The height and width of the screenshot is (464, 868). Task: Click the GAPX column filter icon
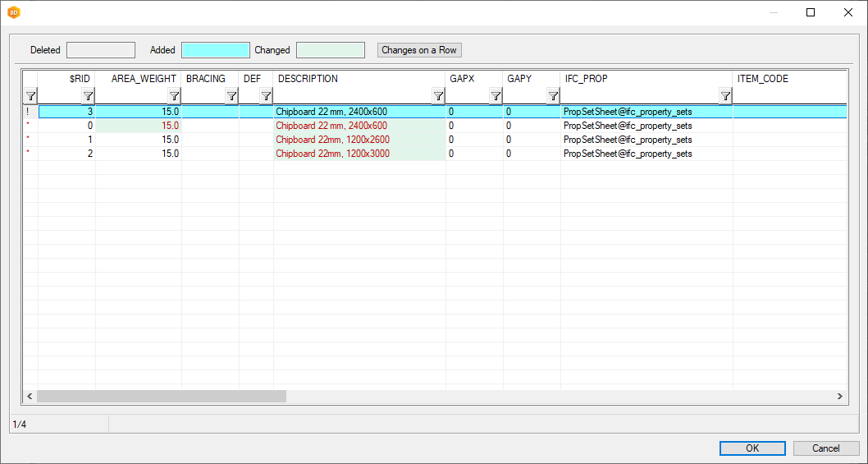coord(496,96)
